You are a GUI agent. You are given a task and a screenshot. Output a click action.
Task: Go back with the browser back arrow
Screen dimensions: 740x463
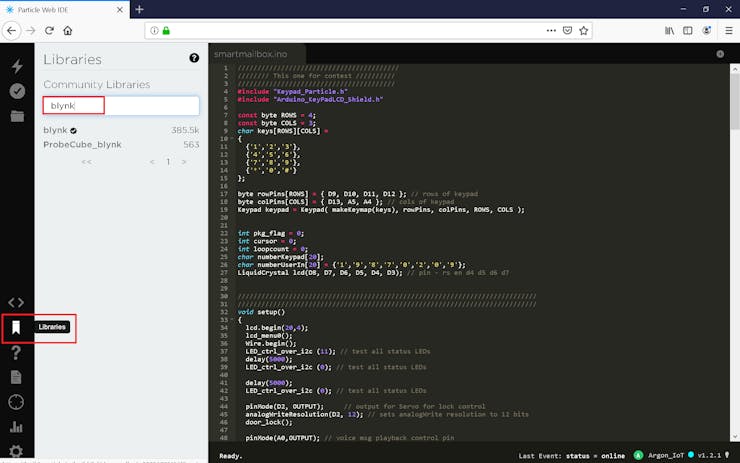(x=11, y=31)
